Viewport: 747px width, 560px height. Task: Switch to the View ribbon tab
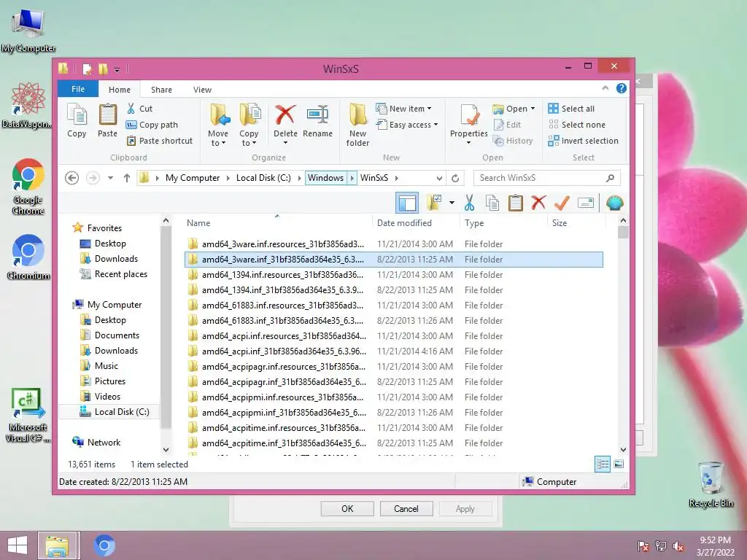203,90
